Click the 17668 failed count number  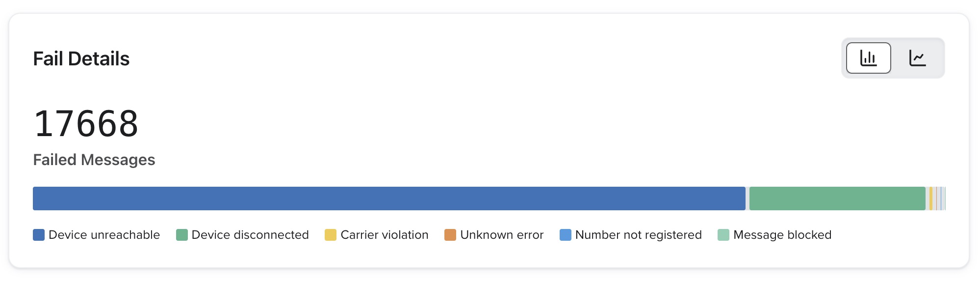[86, 123]
